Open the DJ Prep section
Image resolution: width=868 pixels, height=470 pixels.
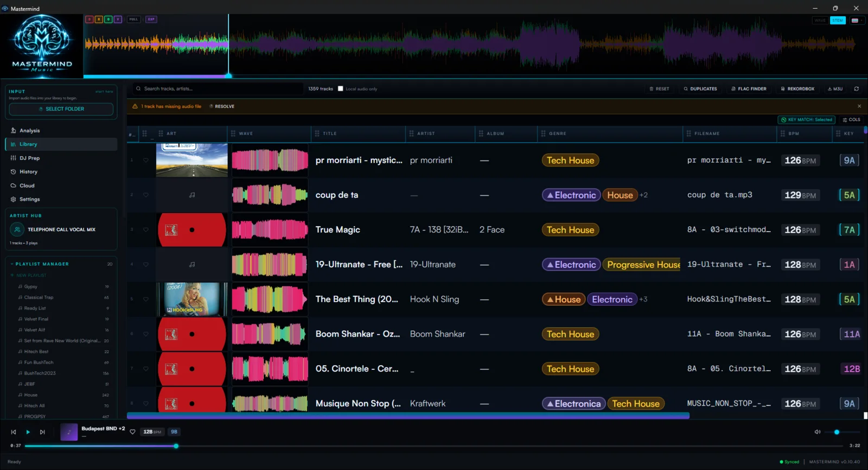(61, 158)
